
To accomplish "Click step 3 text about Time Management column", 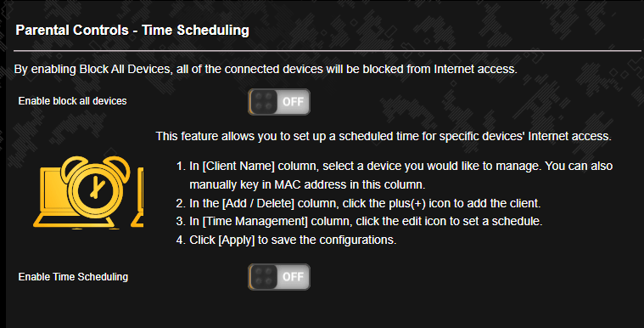I will [x=360, y=222].
